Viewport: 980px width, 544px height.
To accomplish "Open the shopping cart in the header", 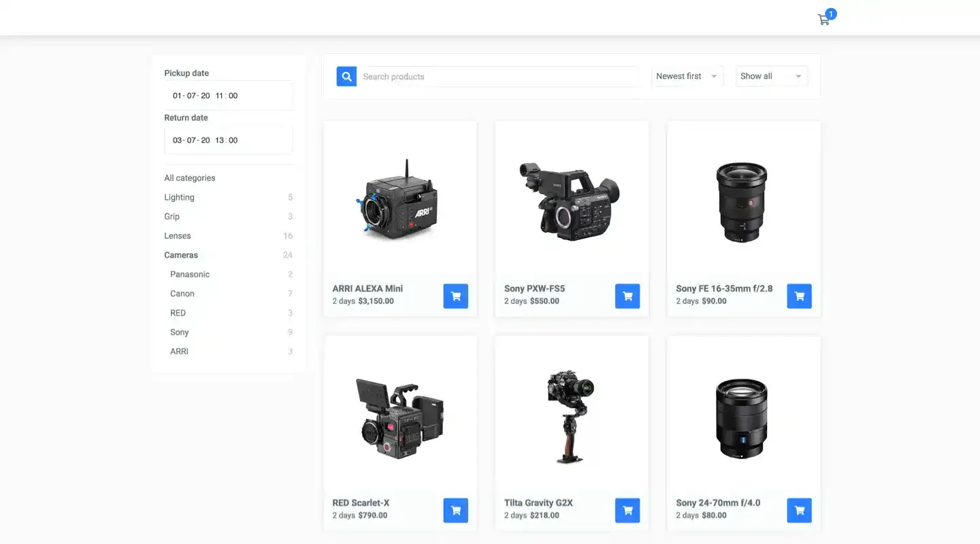I will click(823, 19).
